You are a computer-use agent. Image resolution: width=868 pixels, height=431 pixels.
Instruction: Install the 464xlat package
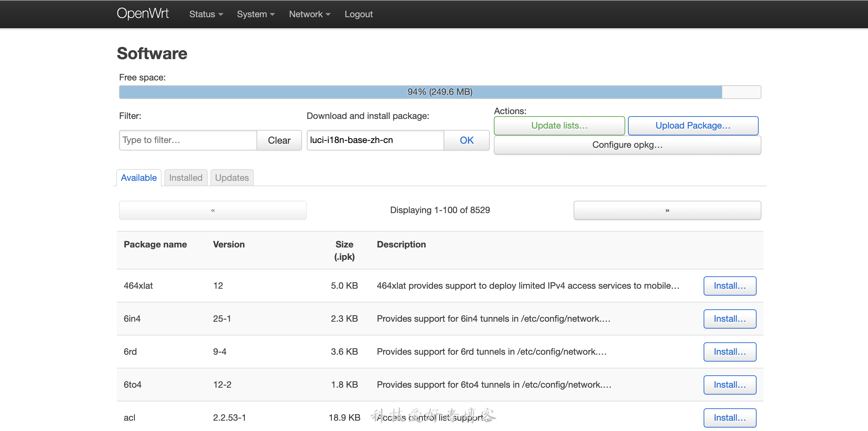click(730, 286)
